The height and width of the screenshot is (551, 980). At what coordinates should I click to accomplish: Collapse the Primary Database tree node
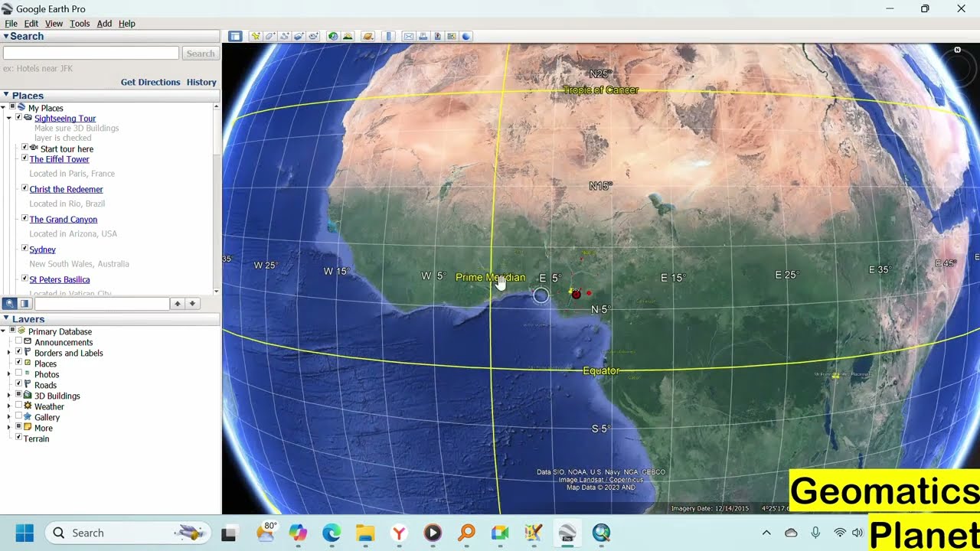[5, 331]
